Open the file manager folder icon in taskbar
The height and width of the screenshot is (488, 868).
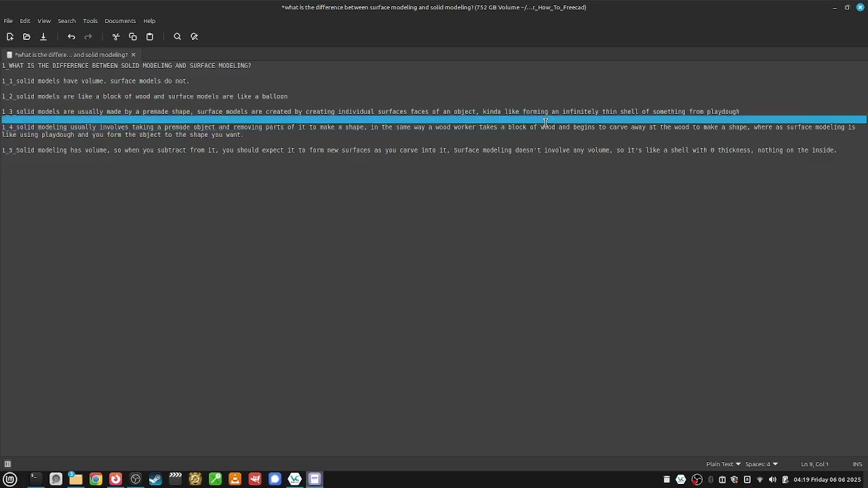pyautogui.click(x=75, y=479)
